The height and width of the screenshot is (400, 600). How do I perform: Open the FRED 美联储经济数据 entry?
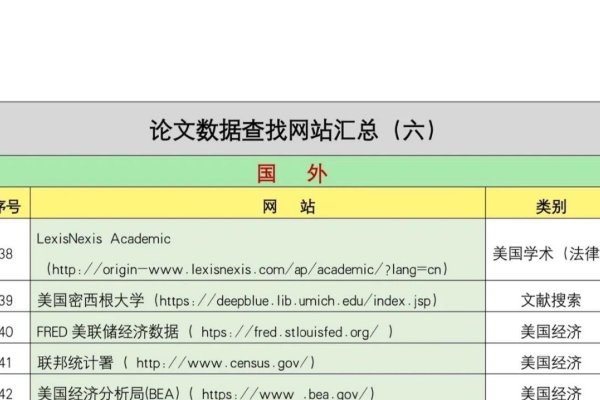[215, 332]
